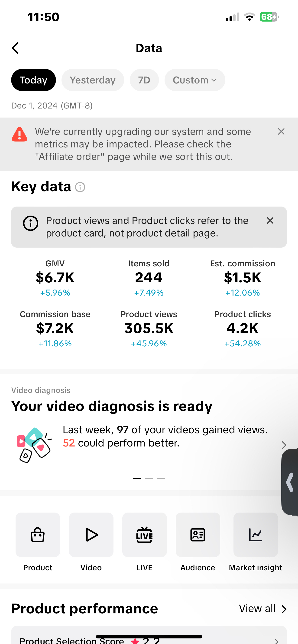Dismiss the system upgrade warning banner
The width and height of the screenshot is (298, 644).
(281, 131)
